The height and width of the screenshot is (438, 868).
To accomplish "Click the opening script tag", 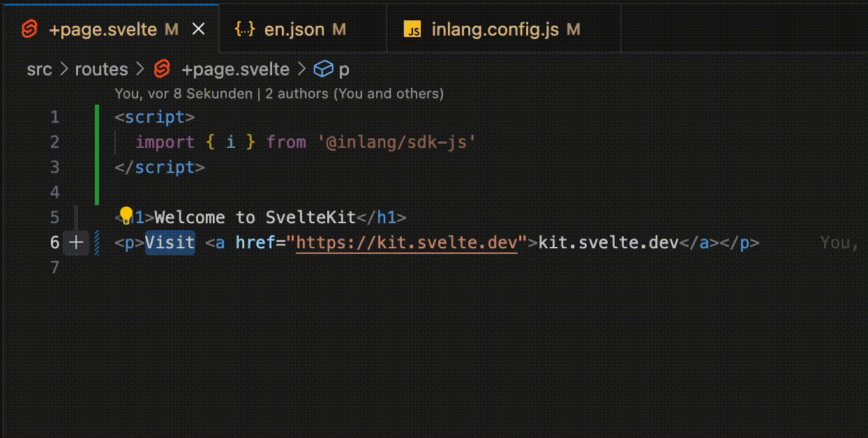I will pos(155,117).
